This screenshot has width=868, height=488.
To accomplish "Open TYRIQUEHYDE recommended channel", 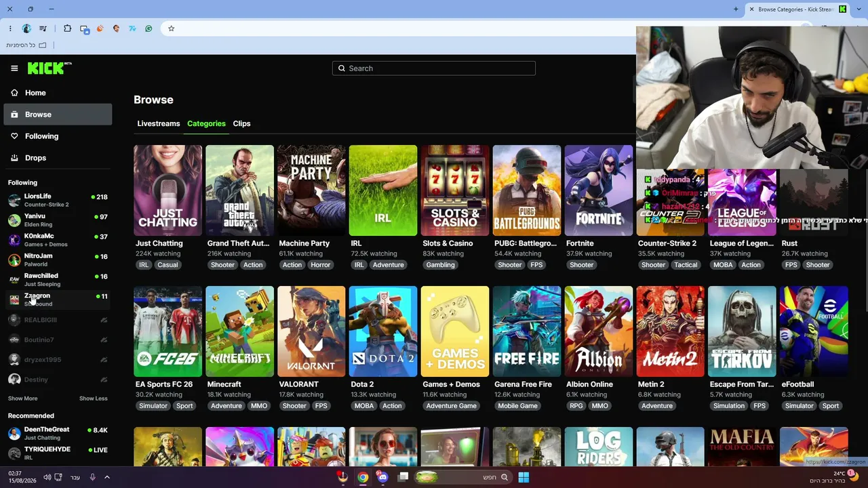I will coord(58,453).
